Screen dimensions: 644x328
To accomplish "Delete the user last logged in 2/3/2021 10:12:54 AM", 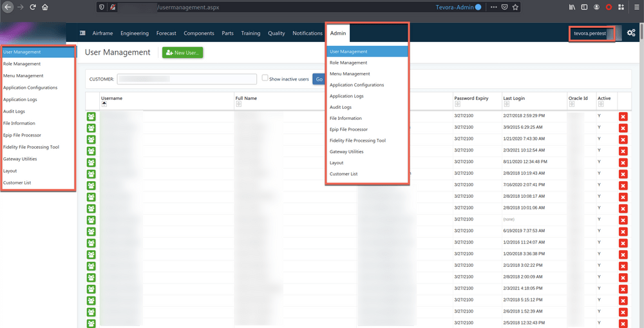I will coord(623,151).
